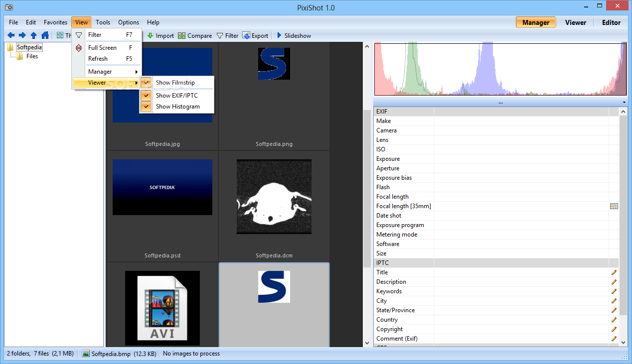
Task: Edit the IPTC Title with pencil icon
Action: 614,272
